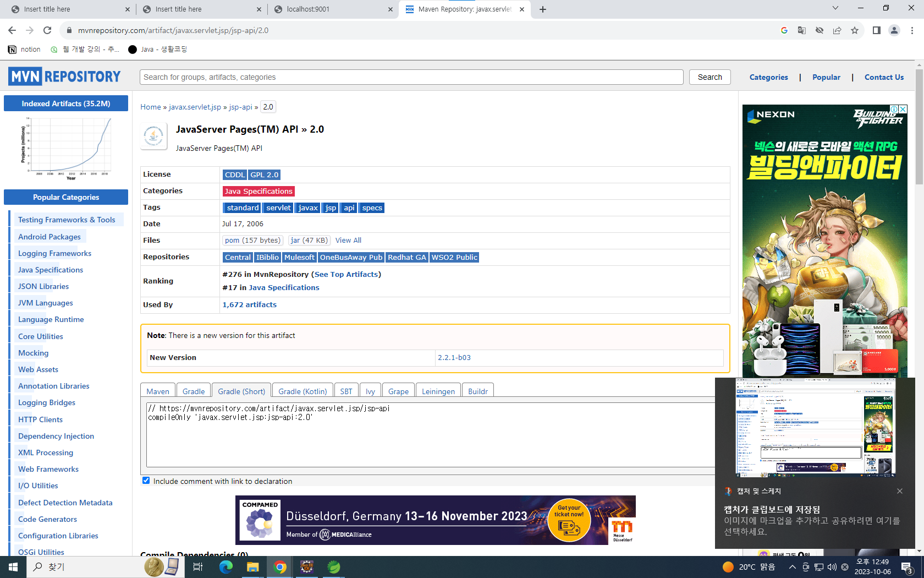
Task: Select the Leiningen snippet tab
Action: coord(438,391)
